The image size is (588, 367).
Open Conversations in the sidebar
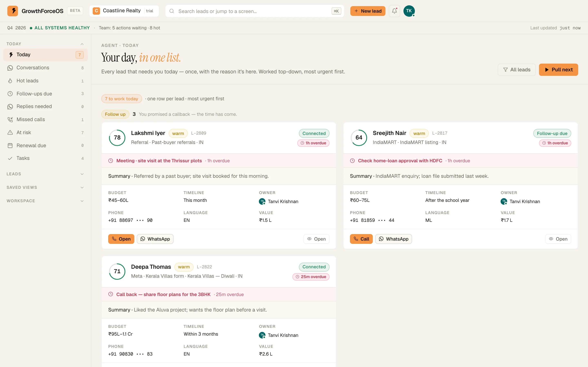(46, 68)
